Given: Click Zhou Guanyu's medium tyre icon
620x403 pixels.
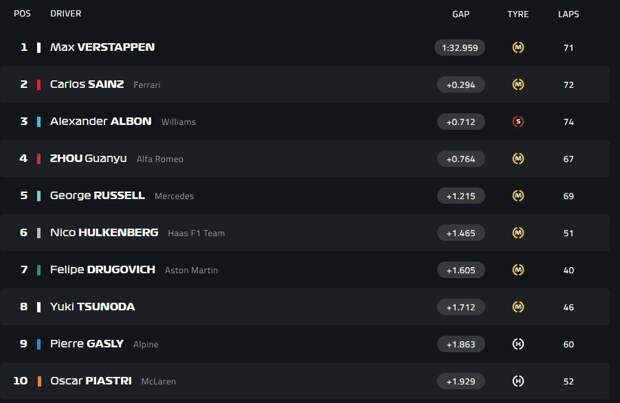Looking at the screenshot, I should coord(518,159).
